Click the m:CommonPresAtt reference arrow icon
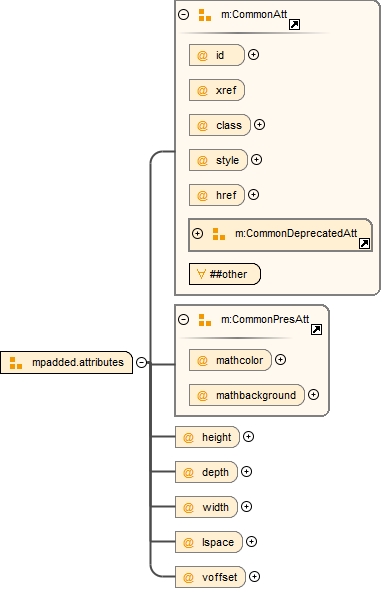Viewport: 382px width, 593px height. (x=316, y=330)
